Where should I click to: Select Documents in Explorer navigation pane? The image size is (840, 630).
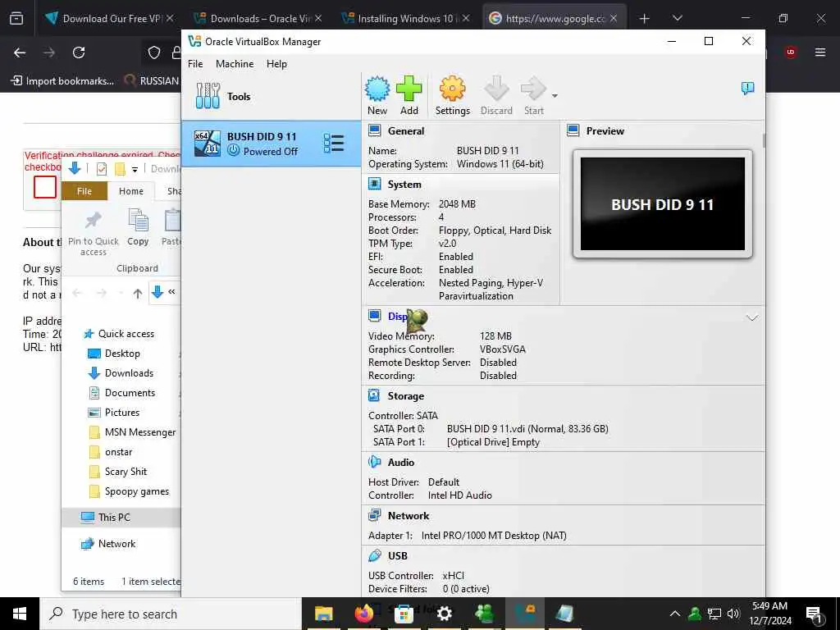pyautogui.click(x=121, y=393)
